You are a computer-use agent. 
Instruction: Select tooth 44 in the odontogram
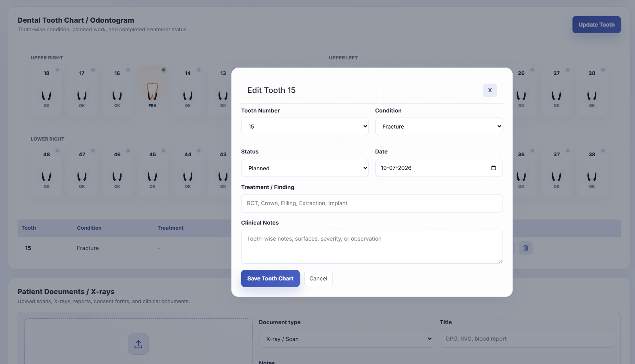pos(188,171)
